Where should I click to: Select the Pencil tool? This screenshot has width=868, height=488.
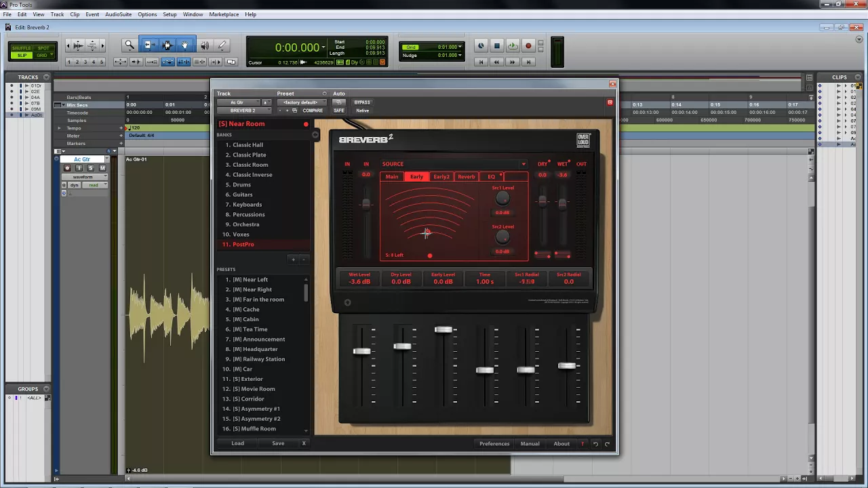click(x=222, y=45)
